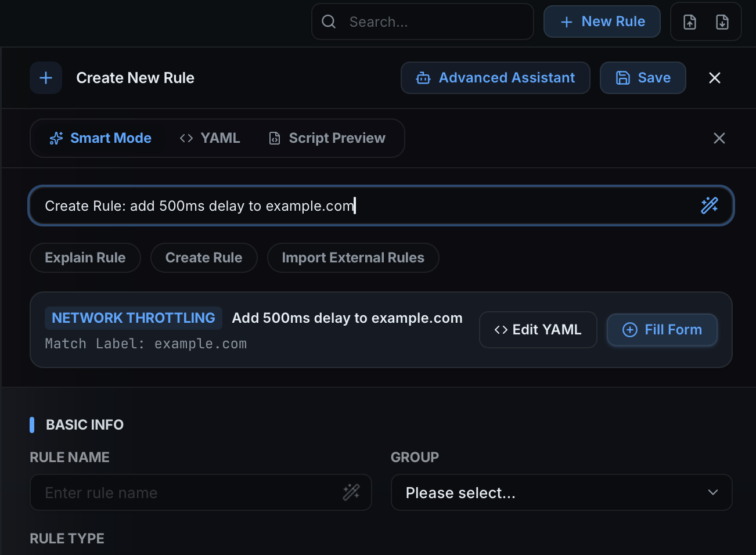Save the new rule

coord(643,77)
